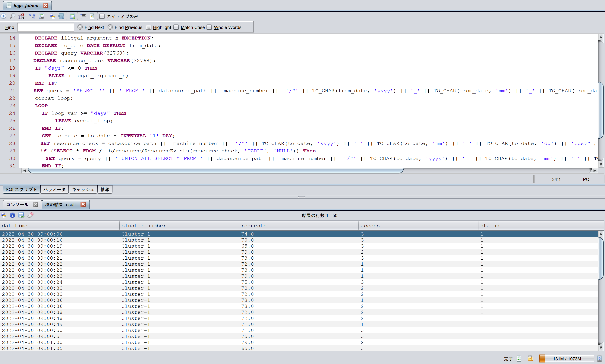Click the open padlock icon in status bar
The width and height of the screenshot is (605, 364).
[x=530, y=358]
